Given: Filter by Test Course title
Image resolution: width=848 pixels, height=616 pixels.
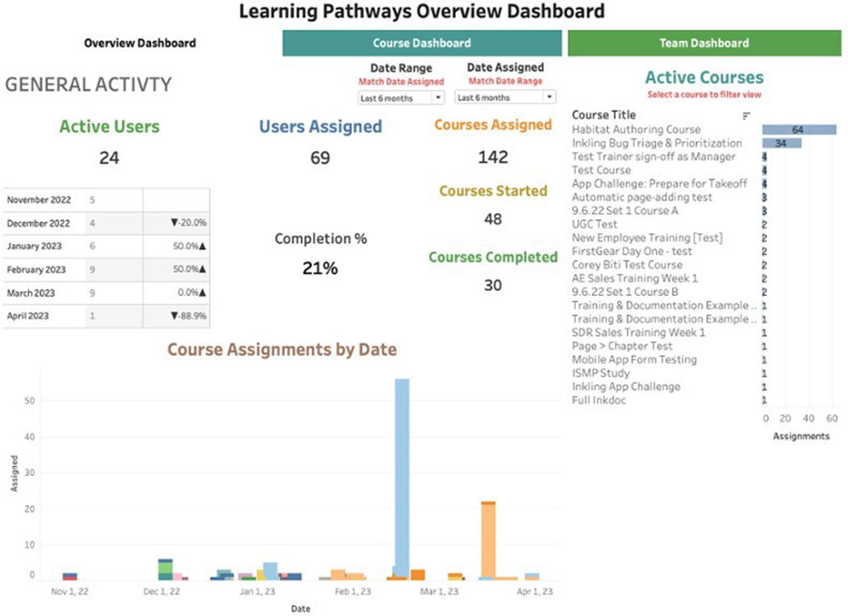Looking at the screenshot, I should point(601,170).
